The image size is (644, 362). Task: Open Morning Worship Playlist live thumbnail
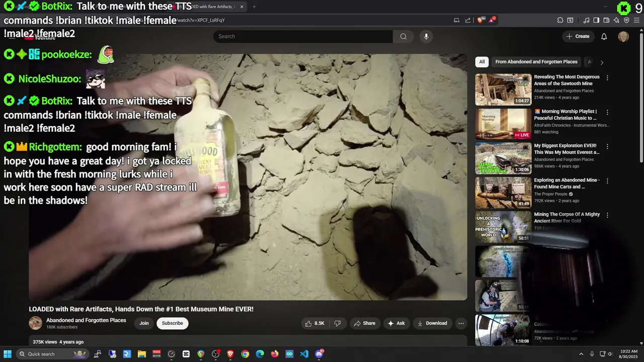tap(503, 124)
